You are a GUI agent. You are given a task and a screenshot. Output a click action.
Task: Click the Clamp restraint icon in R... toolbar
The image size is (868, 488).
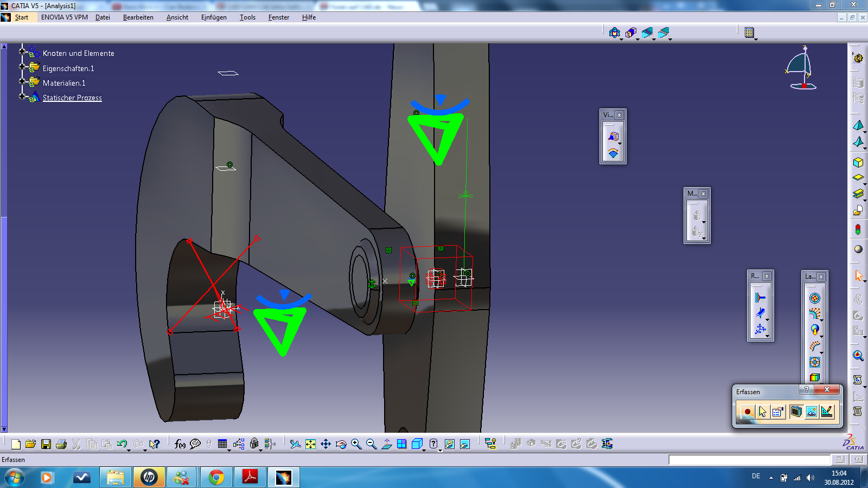[761, 297]
